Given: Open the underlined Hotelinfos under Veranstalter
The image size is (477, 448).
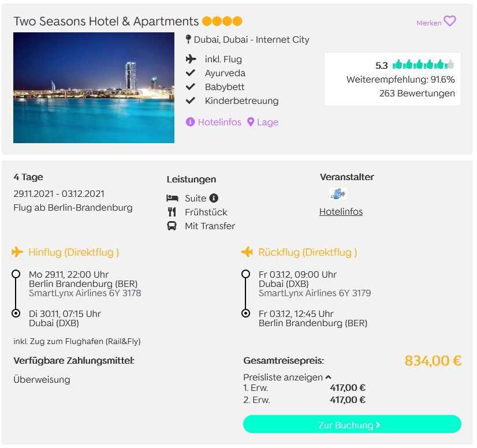Looking at the screenshot, I should (x=341, y=211).
